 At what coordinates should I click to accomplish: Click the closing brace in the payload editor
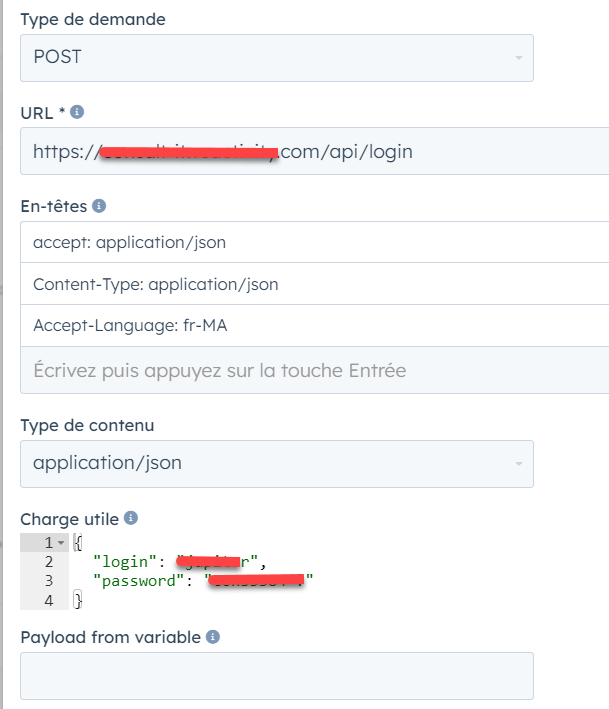[x=77, y=600]
